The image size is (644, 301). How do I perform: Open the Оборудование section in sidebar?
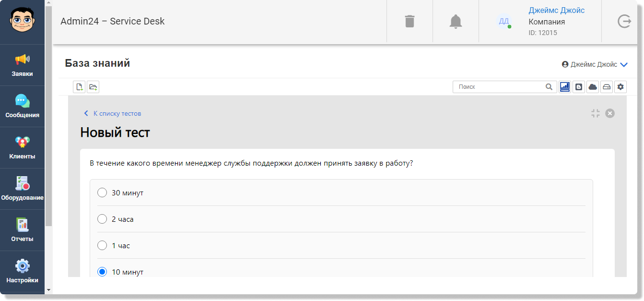pyautogui.click(x=22, y=189)
